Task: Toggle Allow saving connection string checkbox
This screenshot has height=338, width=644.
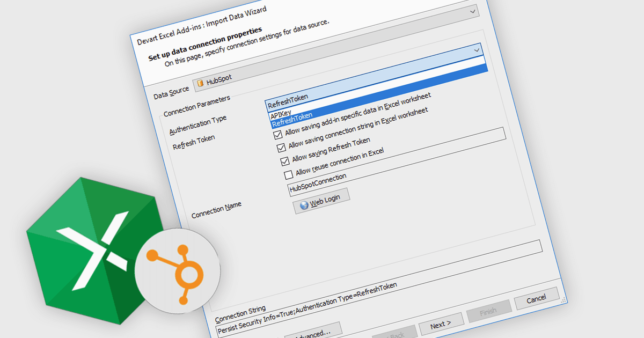Action: click(x=281, y=148)
